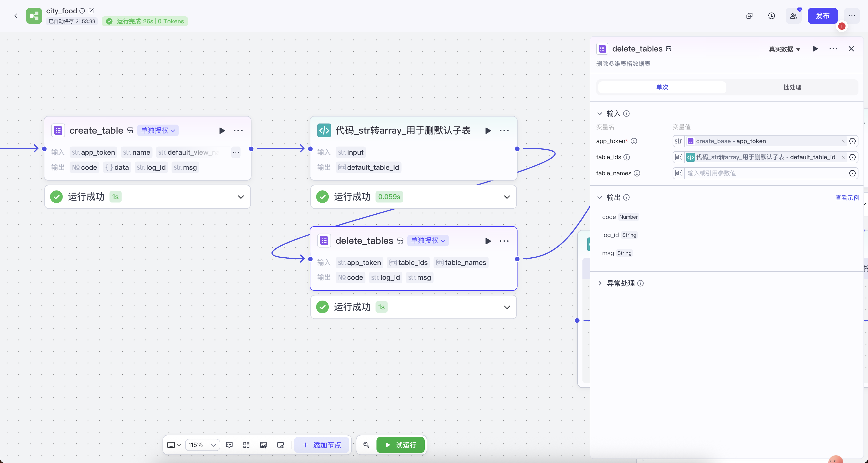Run the create_table node play icon
Screen dimensions: 868x463
pyautogui.click(x=222, y=131)
